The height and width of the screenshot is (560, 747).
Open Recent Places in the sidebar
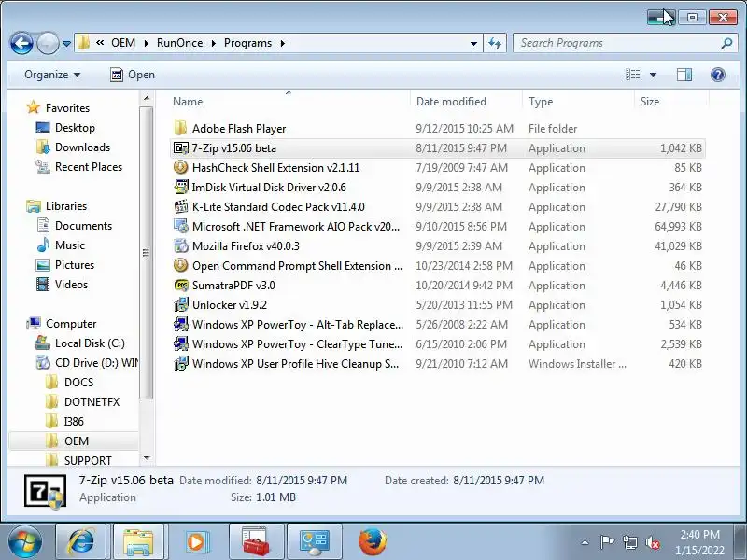pyautogui.click(x=89, y=167)
